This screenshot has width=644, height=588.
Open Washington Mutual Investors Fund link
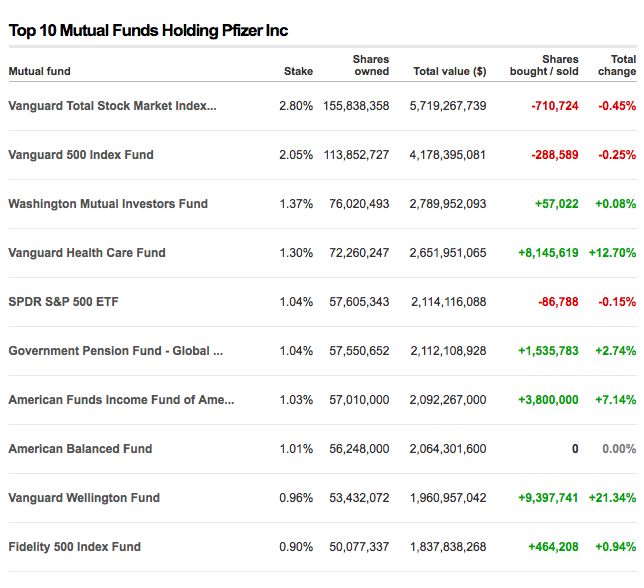click(x=108, y=204)
